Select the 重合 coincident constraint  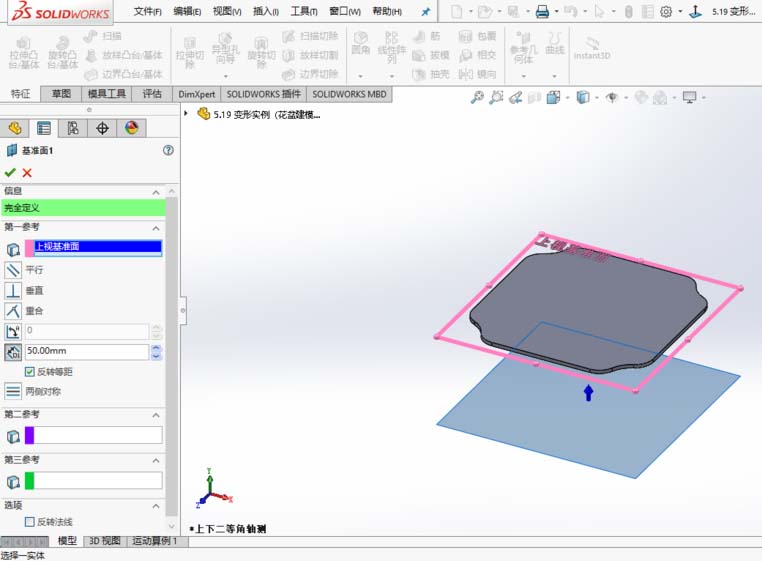[13, 311]
